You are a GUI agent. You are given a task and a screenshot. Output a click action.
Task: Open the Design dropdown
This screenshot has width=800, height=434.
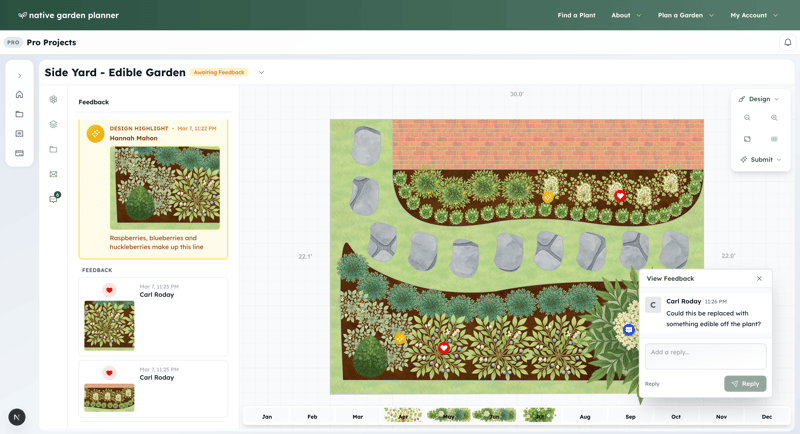(758, 99)
